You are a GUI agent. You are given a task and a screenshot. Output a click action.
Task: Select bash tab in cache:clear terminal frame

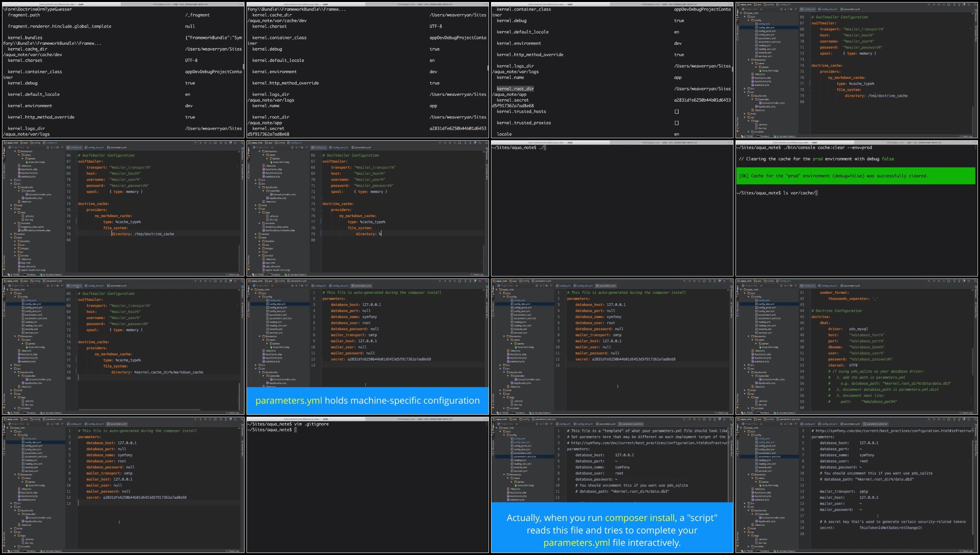(795, 142)
